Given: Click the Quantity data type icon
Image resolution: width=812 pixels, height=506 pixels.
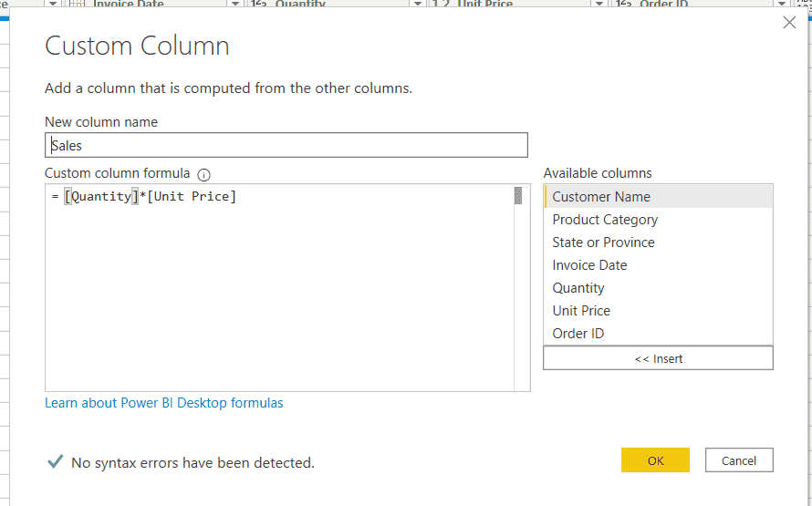Looking at the screenshot, I should (259, 4).
